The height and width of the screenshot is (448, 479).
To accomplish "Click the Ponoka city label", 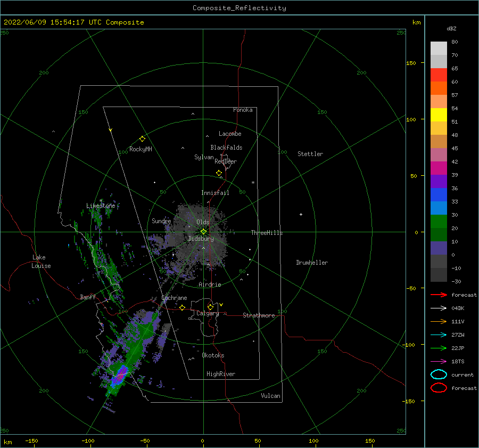I will pyautogui.click(x=243, y=110).
